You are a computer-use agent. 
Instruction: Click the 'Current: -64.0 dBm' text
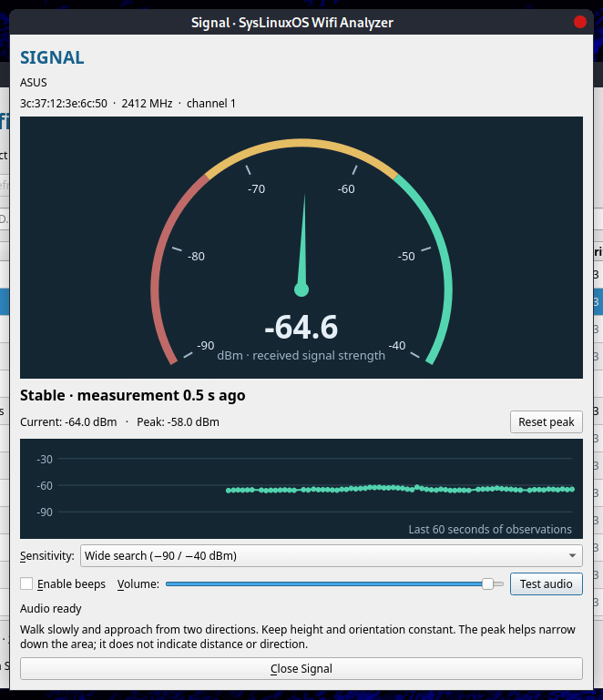(x=68, y=421)
